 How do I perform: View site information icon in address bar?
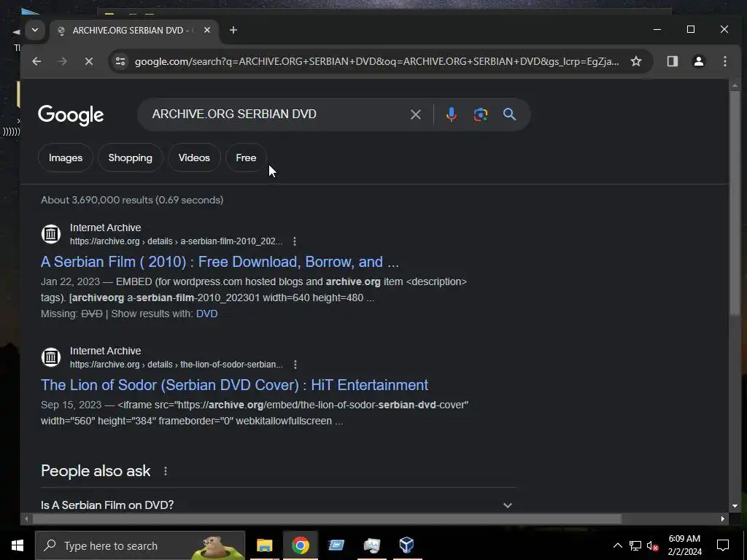click(x=120, y=61)
